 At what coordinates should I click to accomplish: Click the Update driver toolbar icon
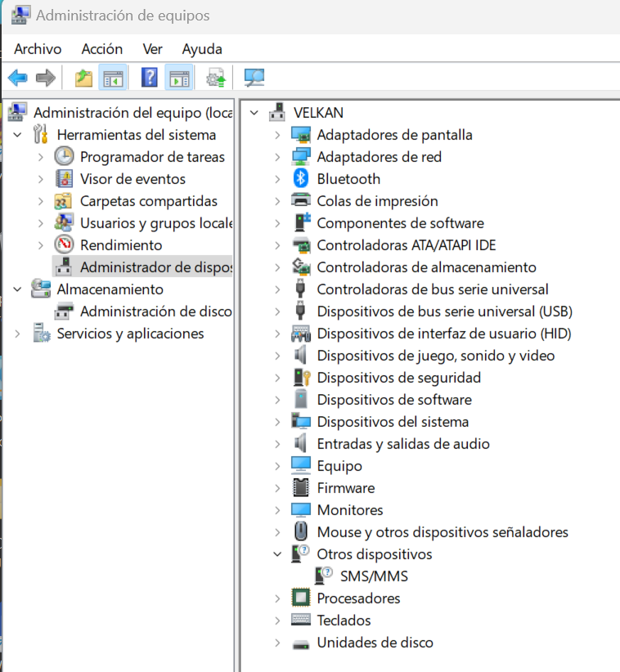[x=216, y=78]
